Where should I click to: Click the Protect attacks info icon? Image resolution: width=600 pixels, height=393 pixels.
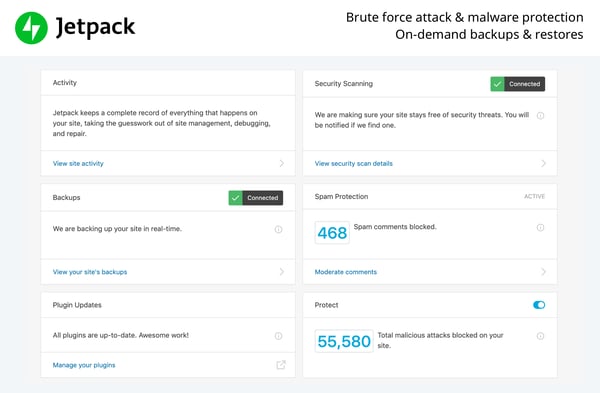click(540, 336)
